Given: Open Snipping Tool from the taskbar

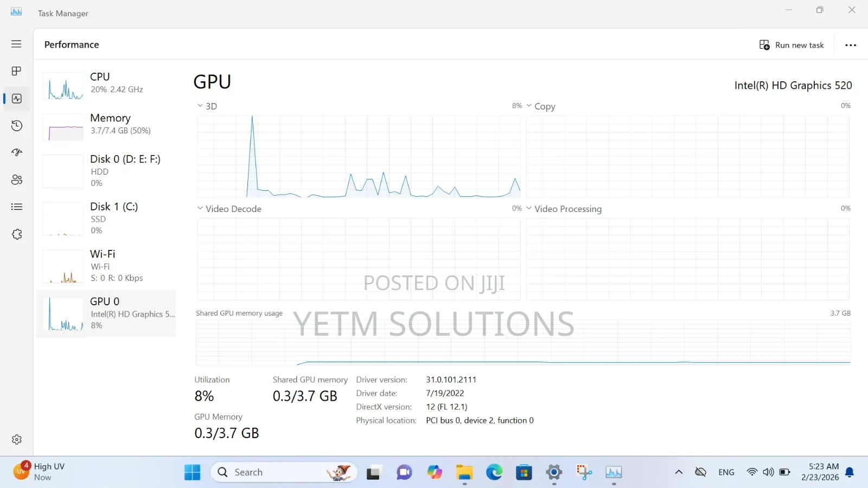Looking at the screenshot, I should [584, 472].
